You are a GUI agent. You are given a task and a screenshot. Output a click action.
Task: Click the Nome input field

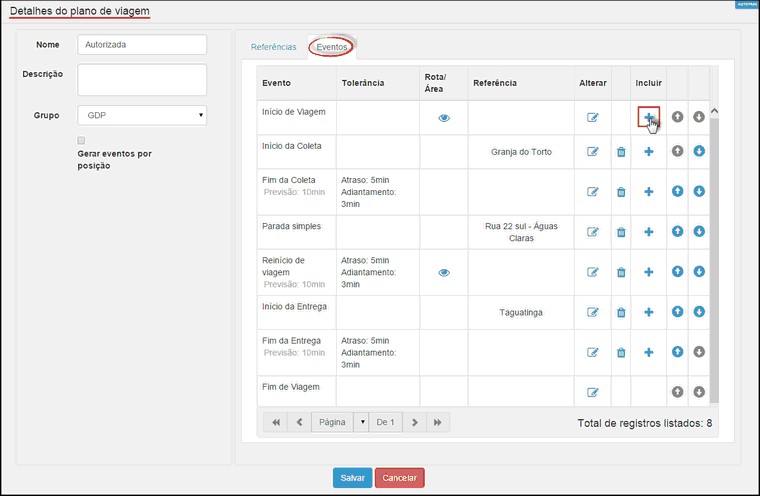coord(142,45)
